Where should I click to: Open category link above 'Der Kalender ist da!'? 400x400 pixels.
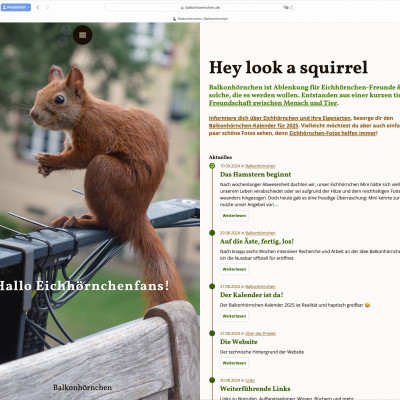pos(260,287)
